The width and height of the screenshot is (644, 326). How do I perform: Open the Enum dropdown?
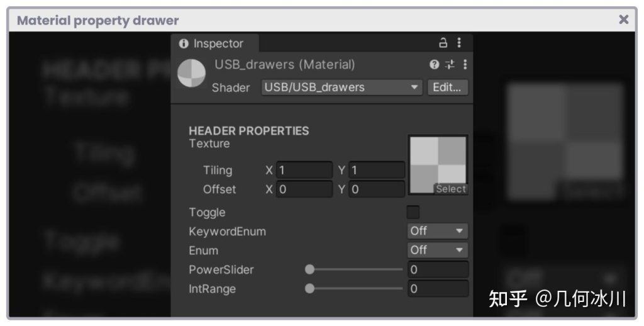pyautogui.click(x=438, y=250)
